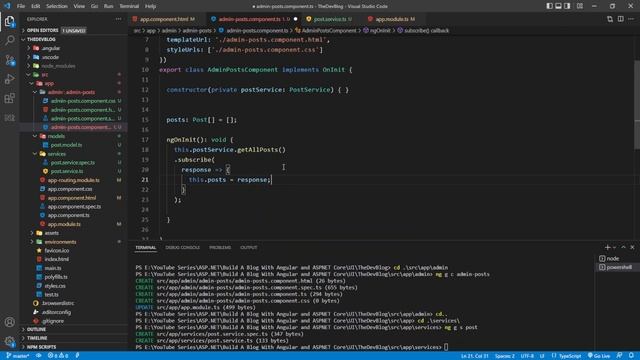Open app-routing.module.ts in explorer
640x360 pixels.
coord(73,180)
